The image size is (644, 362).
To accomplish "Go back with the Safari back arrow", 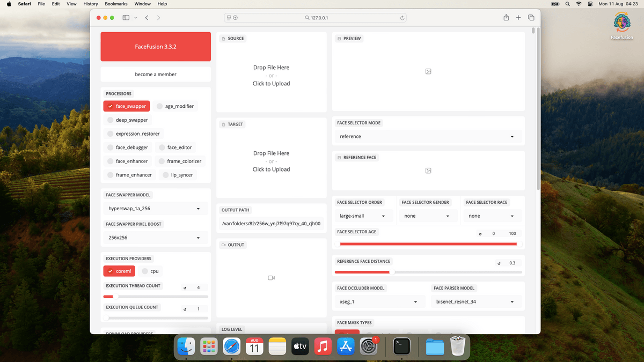I will (x=147, y=18).
